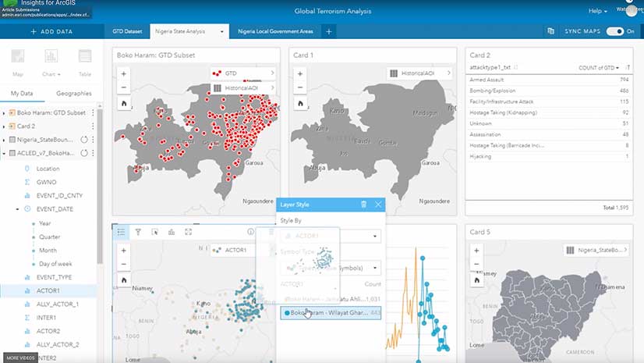Screen dimensions: 644x363
Task: Zoom in on Card 1 map
Action: 300,74
